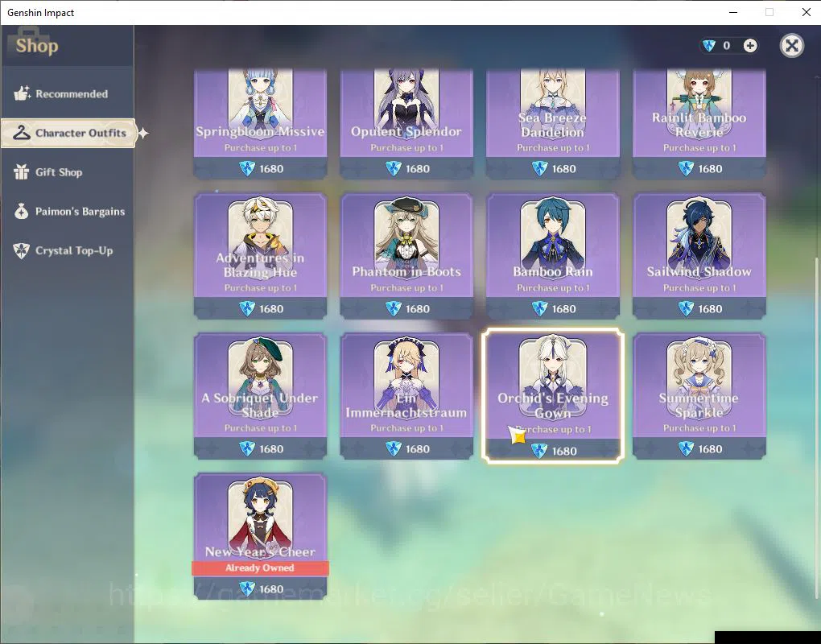
Task: Open the Bamboo Rain outfit card
Action: point(553,256)
